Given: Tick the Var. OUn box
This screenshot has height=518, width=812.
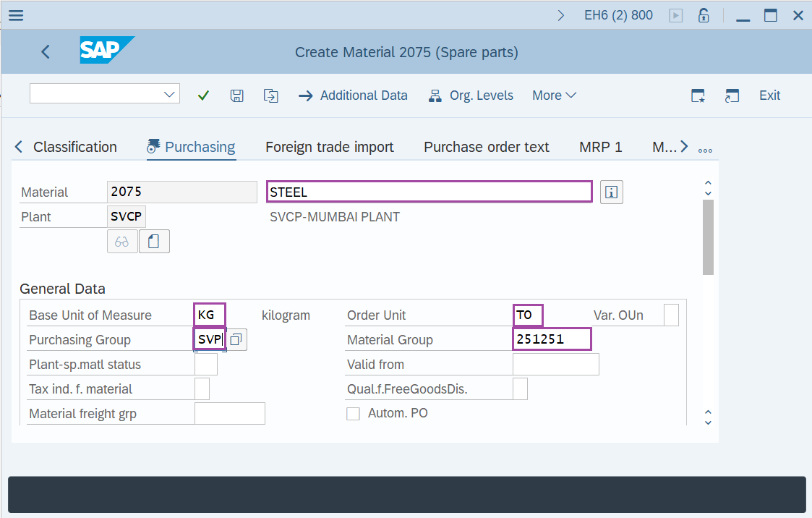Looking at the screenshot, I should [x=671, y=315].
